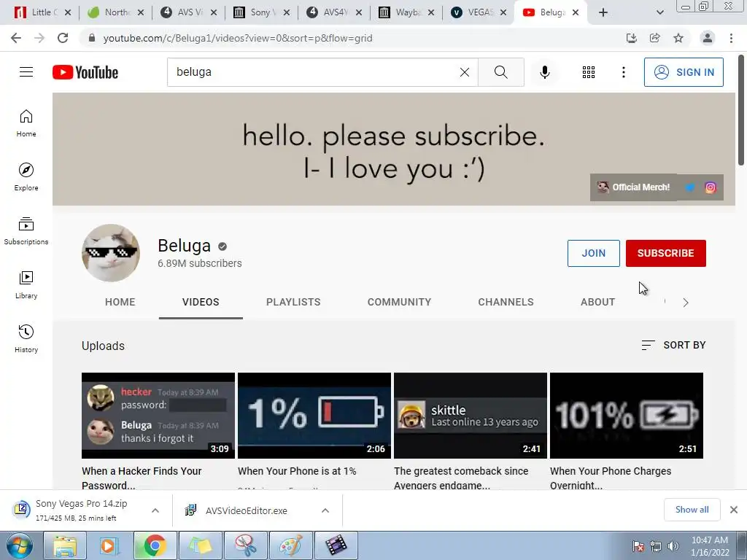This screenshot has width=747, height=560.
Task: Switch to the HOME channel tab
Action: 120,302
